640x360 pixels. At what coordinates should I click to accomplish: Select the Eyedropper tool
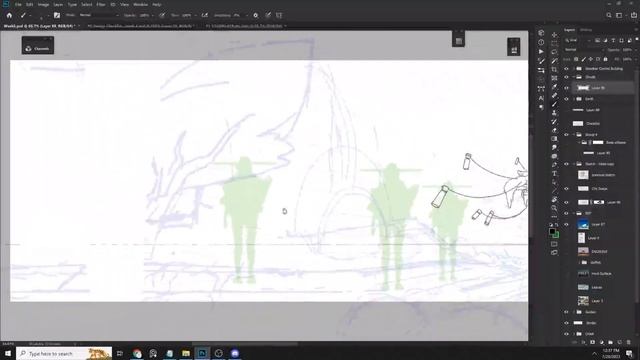pos(554,87)
